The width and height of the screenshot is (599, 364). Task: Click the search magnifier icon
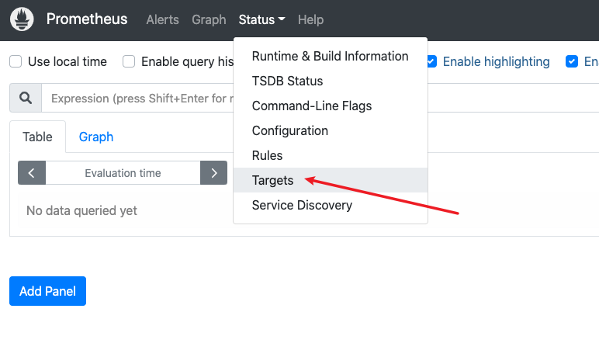(26, 98)
